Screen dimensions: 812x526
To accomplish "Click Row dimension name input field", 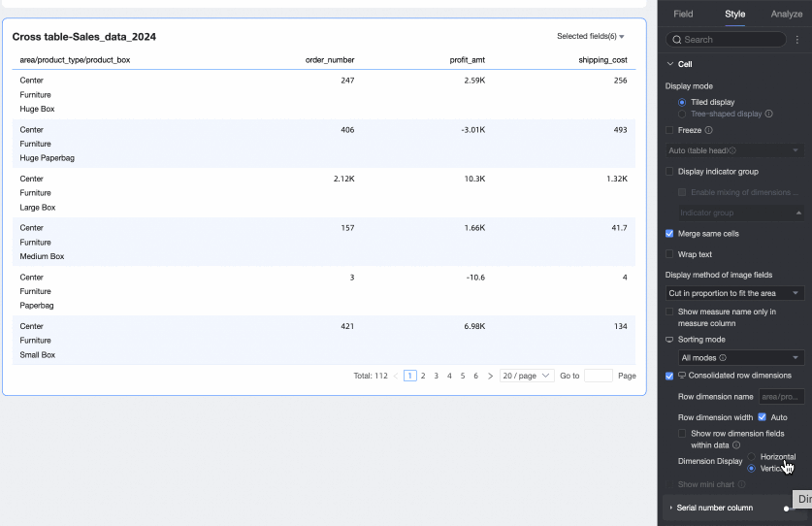I will [782, 397].
